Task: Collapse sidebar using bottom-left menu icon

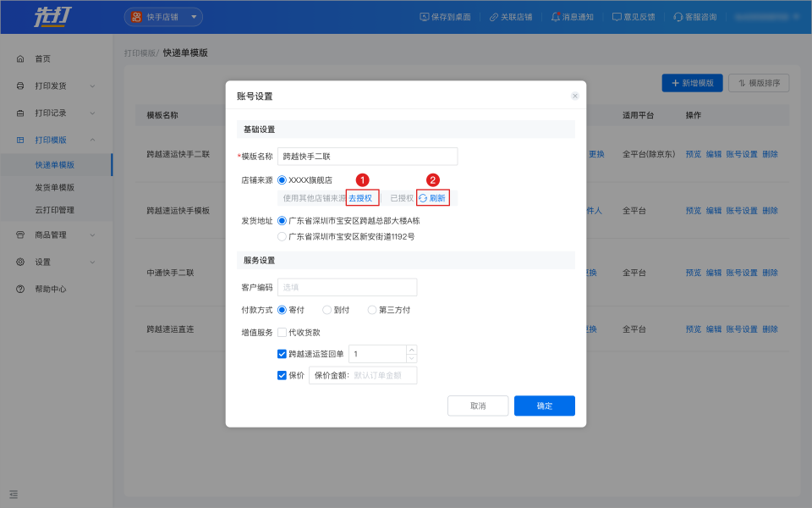Action: click(x=14, y=494)
